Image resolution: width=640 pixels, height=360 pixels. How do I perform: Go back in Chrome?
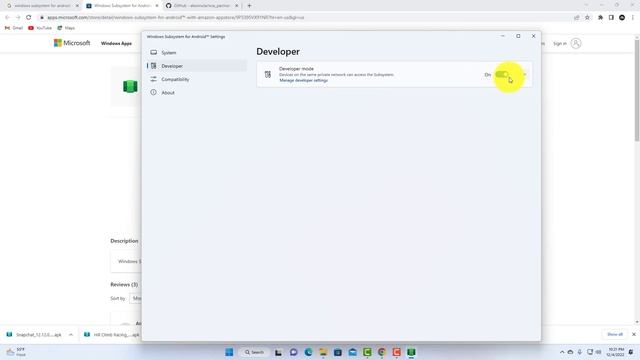[x=7, y=18]
